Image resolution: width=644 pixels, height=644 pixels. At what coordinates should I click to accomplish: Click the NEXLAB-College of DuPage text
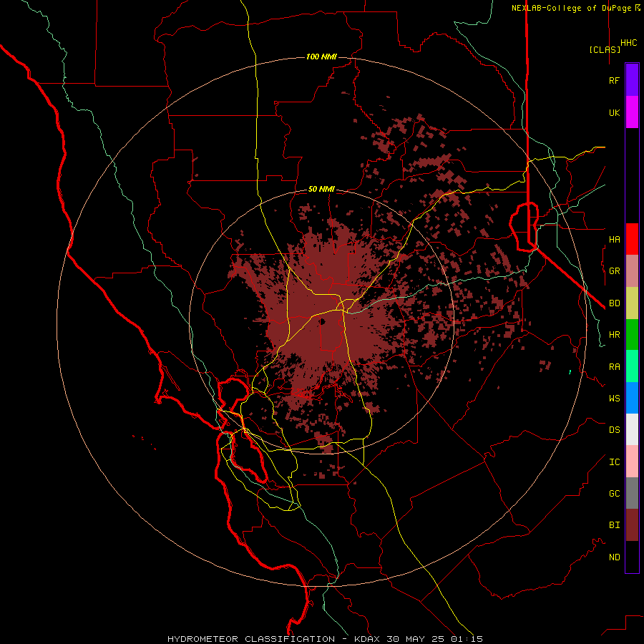tap(571, 8)
